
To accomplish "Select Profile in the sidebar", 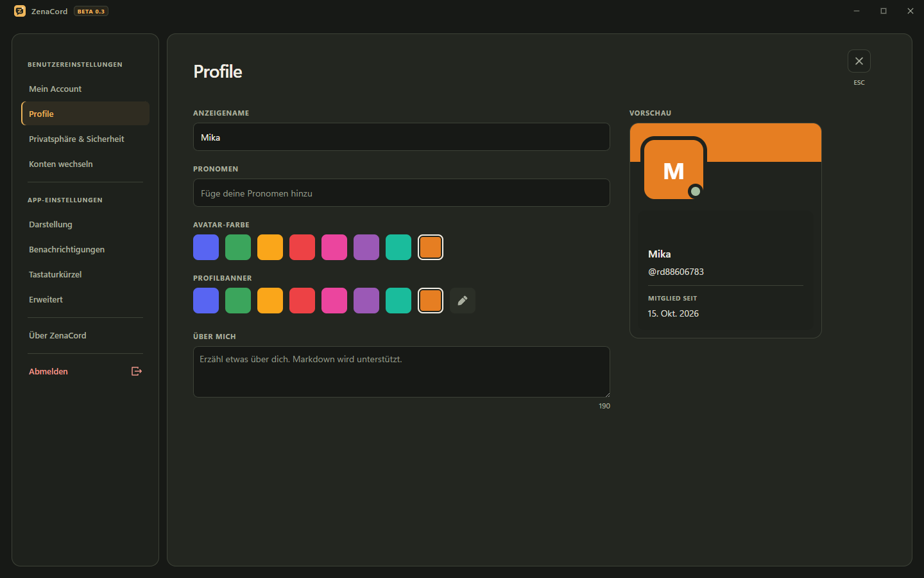I will [x=85, y=114].
